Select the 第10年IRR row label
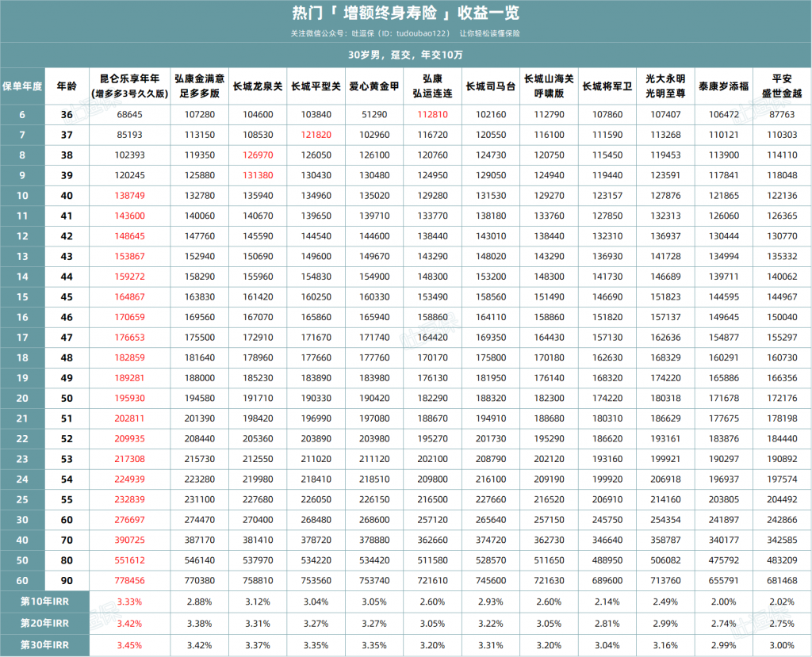This screenshot has width=812, height=657. pyautogui.click(x=44, y=602)
